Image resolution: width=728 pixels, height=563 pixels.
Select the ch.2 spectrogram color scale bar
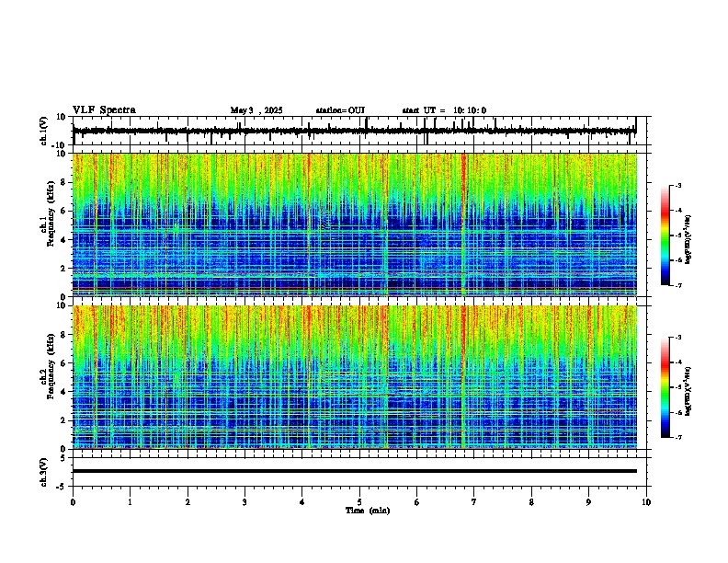pos(665,387)
